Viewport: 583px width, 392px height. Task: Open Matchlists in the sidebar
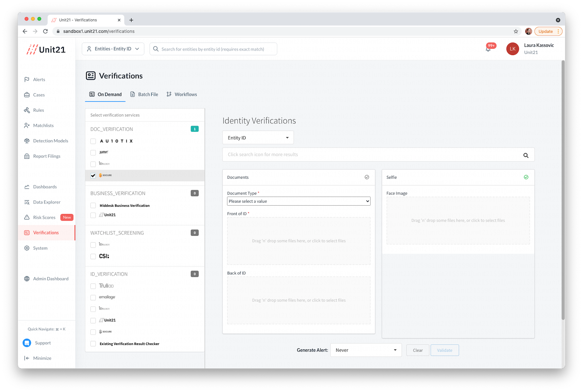click(43, 125)
